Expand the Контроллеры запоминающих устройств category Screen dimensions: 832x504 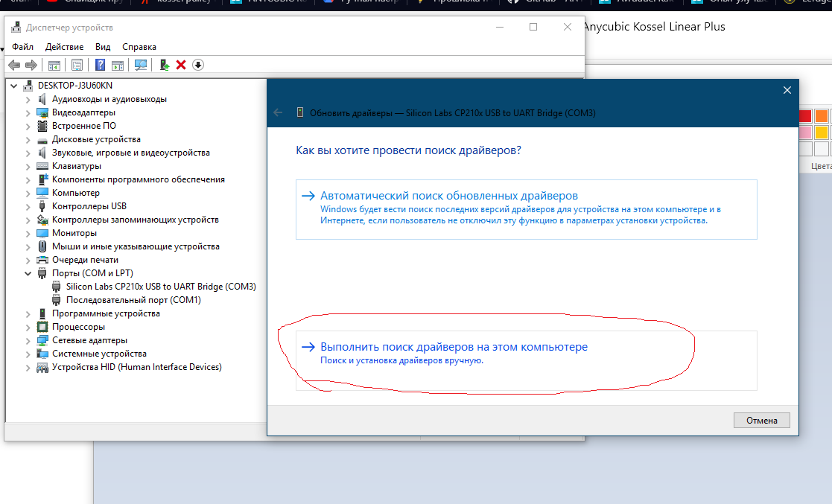28,220
